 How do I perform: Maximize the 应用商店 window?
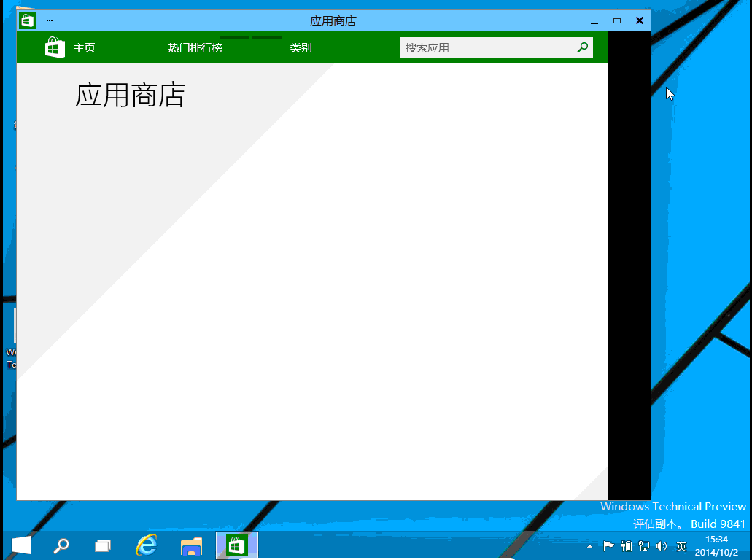coord(617,20)
